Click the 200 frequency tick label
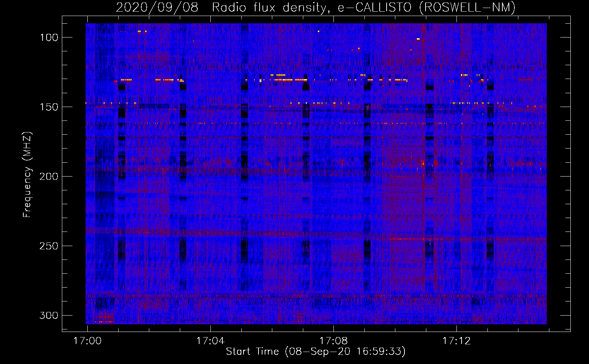589x364 pixels. coord(49,177)
